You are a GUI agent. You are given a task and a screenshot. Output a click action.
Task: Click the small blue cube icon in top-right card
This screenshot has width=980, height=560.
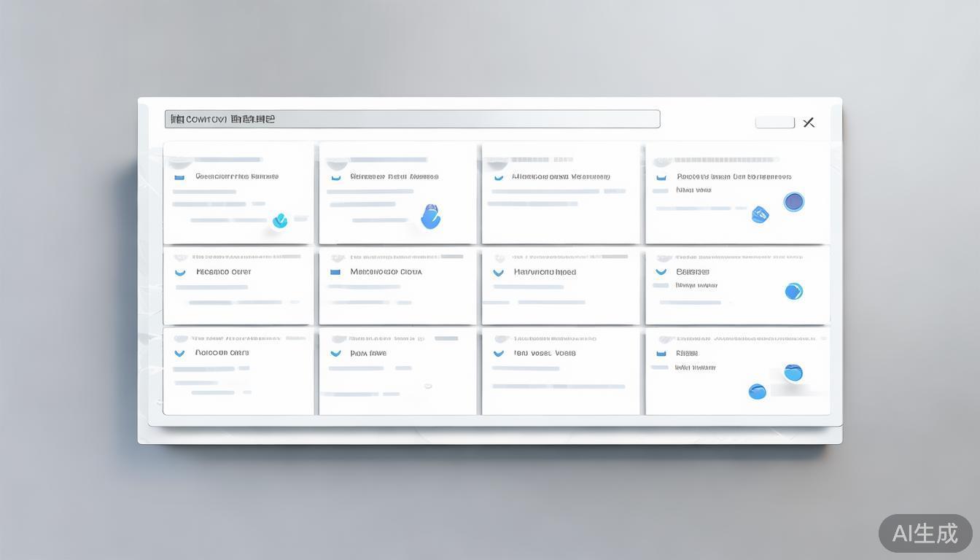[760, 214]
